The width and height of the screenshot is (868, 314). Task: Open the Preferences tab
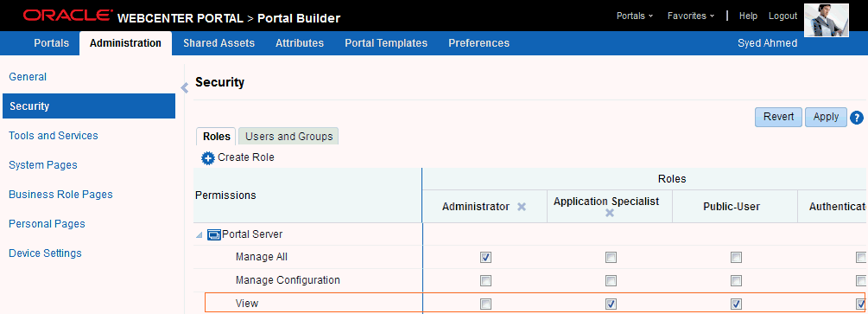tap(478, 43)
